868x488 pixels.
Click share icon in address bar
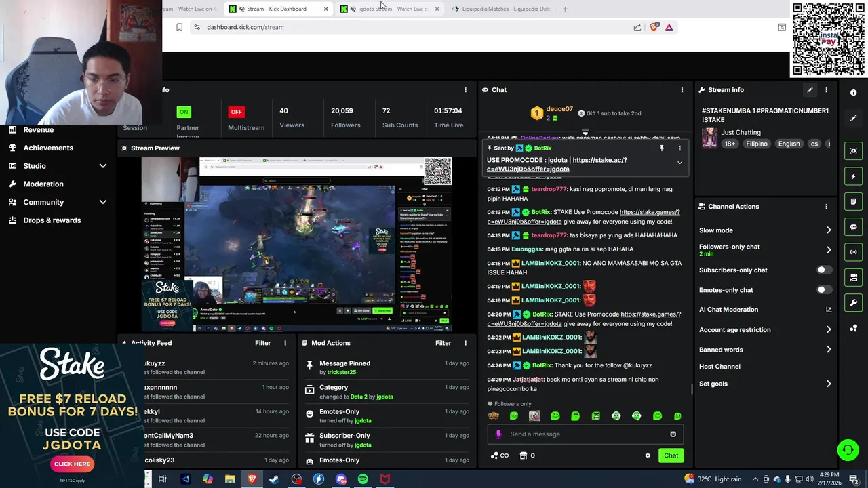click(x=637, y=27)
